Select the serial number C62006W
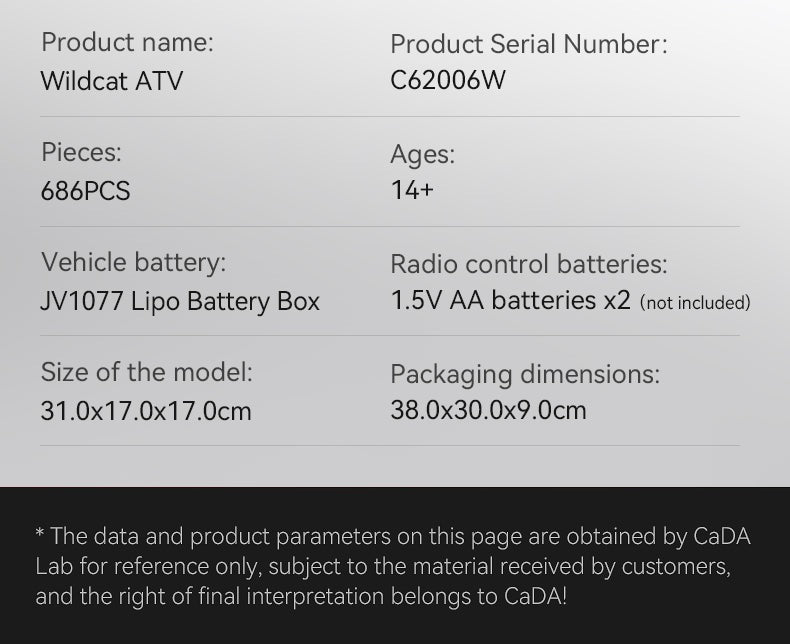Image resolution: width=790 pixels, height=644 pixels. 448,81
